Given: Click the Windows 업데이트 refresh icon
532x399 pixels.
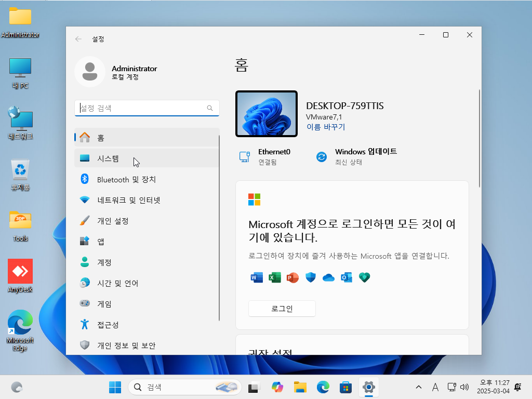Looking at the screenshot, I should (x=321, y=157).
